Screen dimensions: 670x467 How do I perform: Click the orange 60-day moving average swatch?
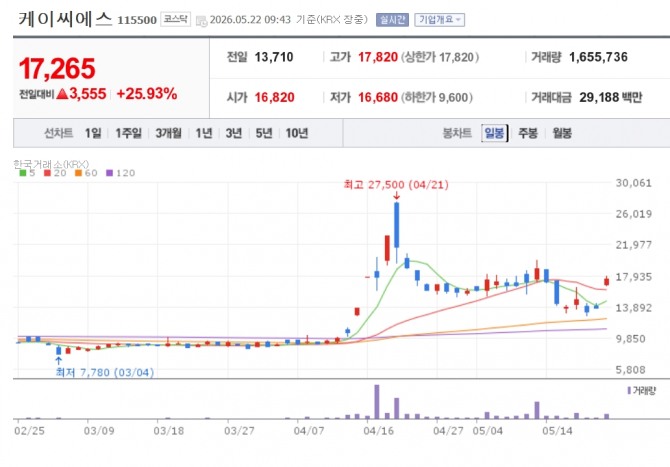click(78, 173)
